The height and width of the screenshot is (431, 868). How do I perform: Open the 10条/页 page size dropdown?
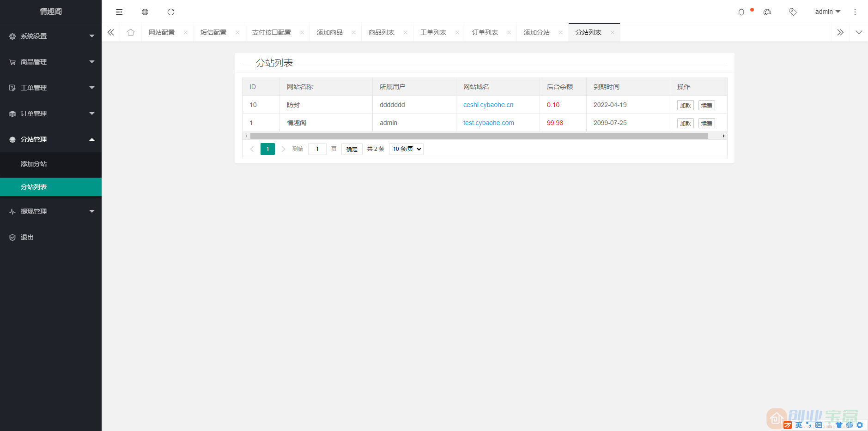405,149
